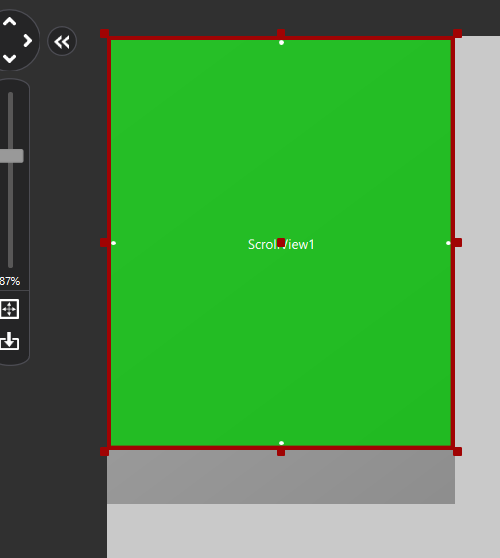Click the right-middle red resize handle

(x=458, y=243)
